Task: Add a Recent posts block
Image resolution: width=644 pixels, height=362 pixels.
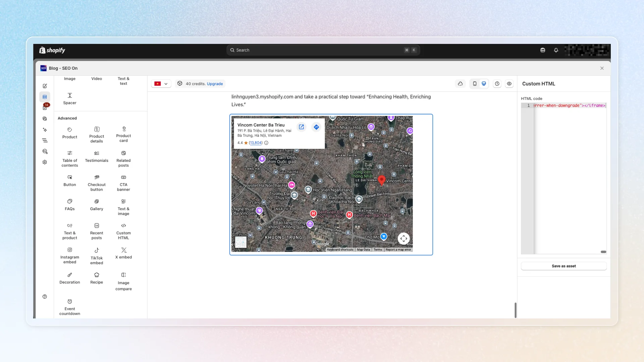Action: [97, 231]
